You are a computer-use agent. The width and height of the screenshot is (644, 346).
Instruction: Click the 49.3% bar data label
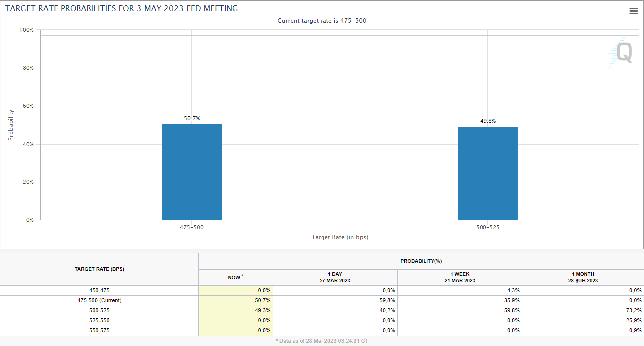point(487,121)
